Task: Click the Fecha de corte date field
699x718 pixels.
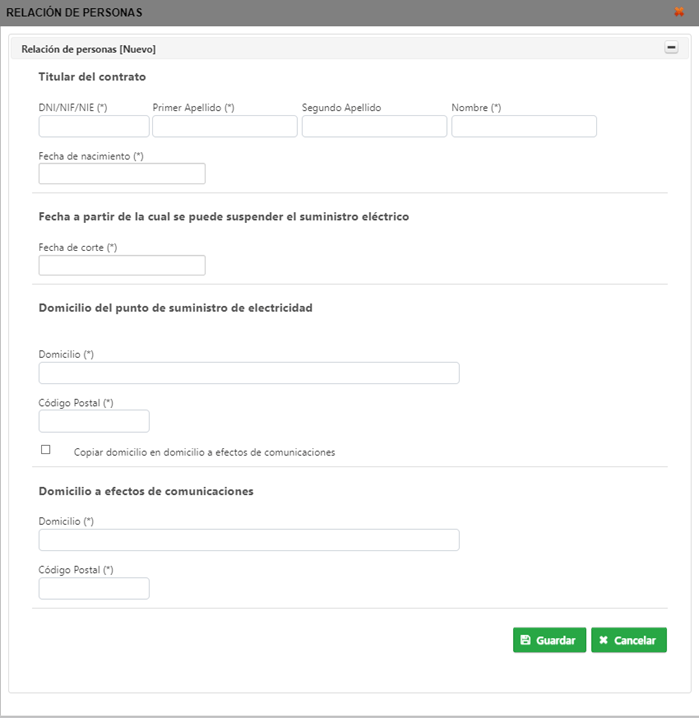Action: point(122,265)
